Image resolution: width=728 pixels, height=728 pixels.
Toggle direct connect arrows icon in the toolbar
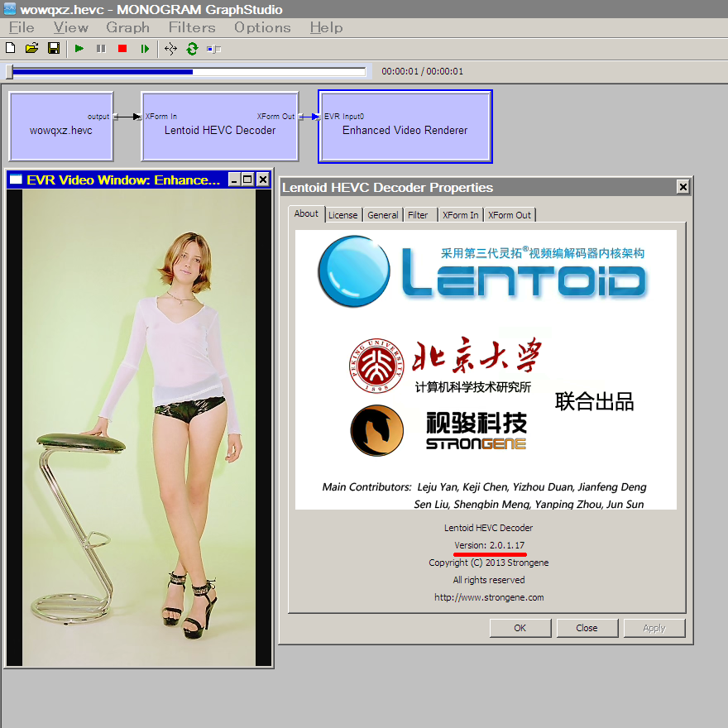pos(171,48)
